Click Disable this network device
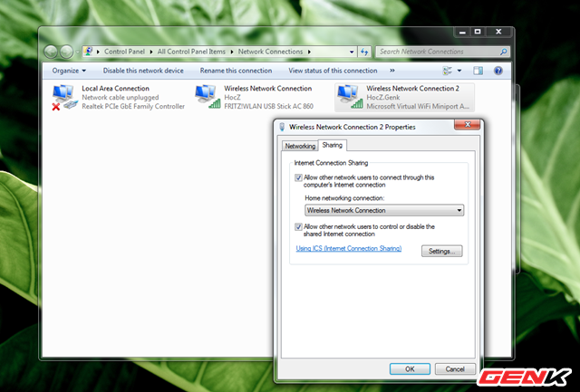This screenshot has width=580, height=392. [143, 71]
